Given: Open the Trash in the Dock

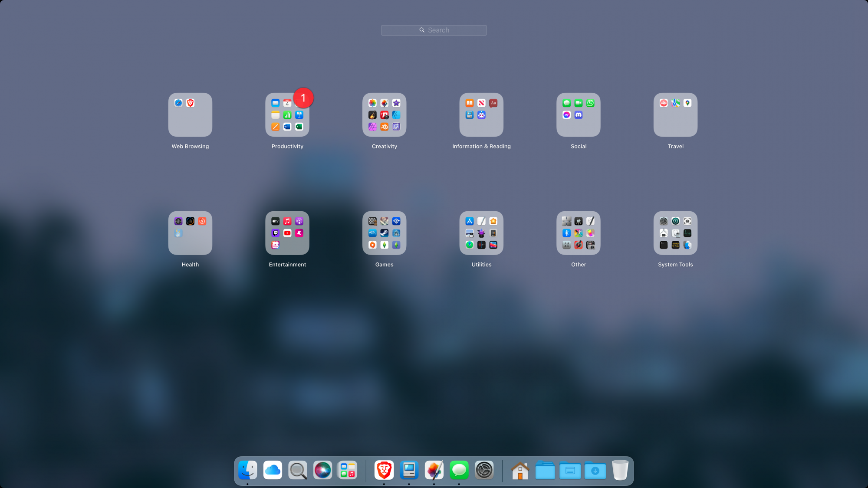Looking at the screenshot, I should (x=620, y=470).
